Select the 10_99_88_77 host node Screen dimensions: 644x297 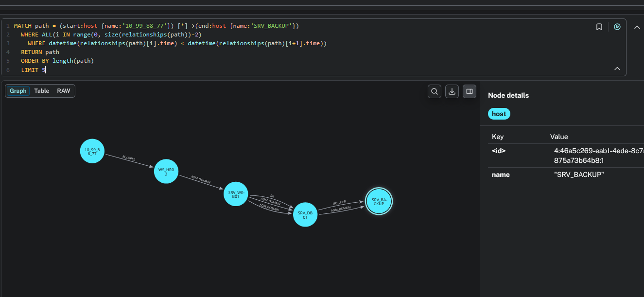pyautogui.click(x=92, y=151)
